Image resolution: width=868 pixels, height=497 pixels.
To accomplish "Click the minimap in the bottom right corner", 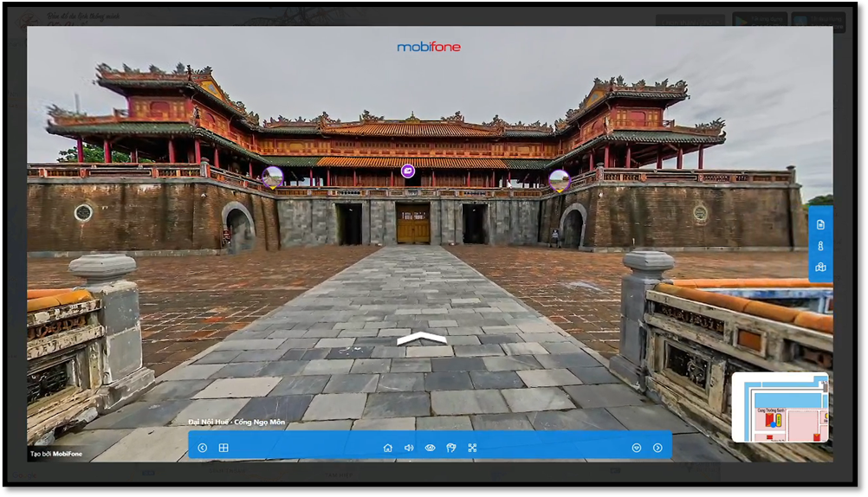I will [x=780, y=407].
